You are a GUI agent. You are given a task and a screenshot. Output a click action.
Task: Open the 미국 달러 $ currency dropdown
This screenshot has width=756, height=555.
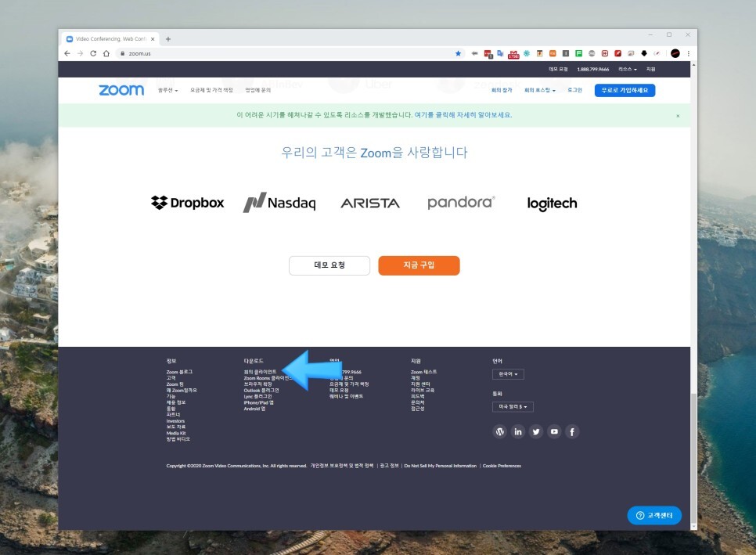point(513,407)
